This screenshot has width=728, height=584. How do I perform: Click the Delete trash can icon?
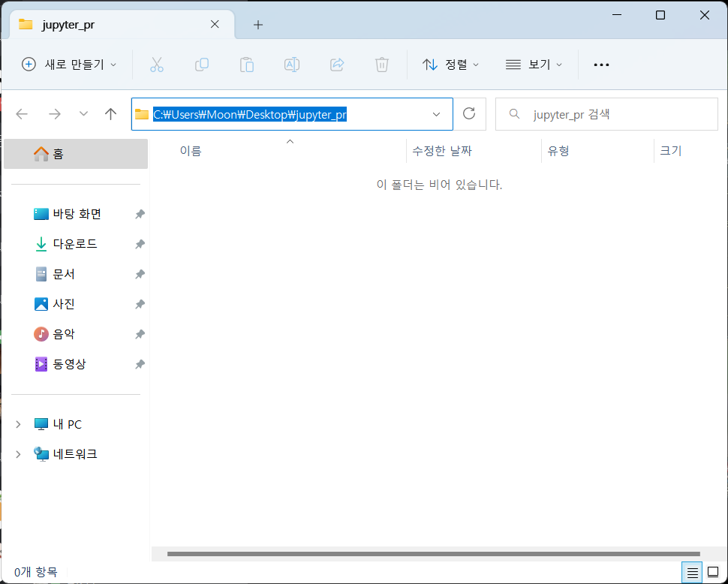(382, 65)
